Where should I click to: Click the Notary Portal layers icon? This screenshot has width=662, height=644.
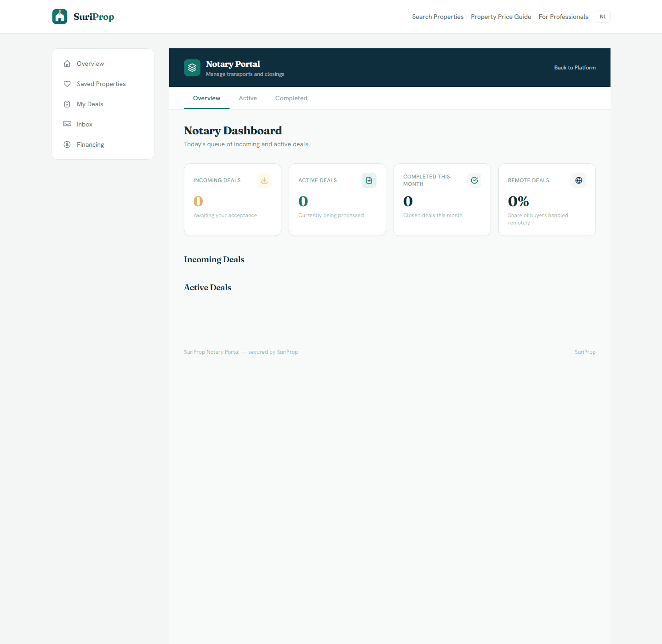coord(192,68)
